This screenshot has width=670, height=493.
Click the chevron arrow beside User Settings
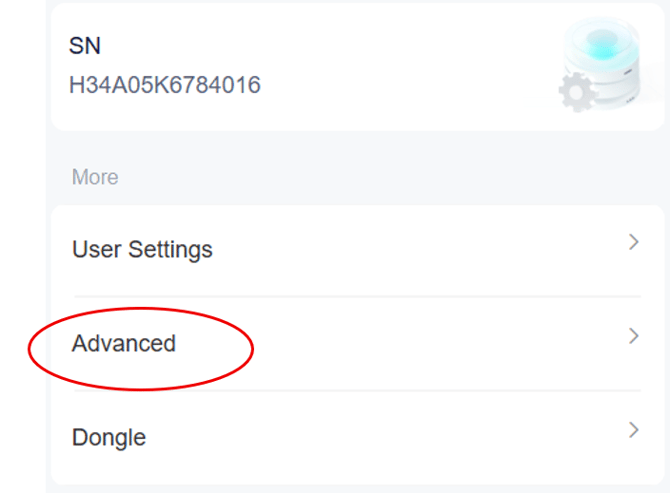click(634, 242)
